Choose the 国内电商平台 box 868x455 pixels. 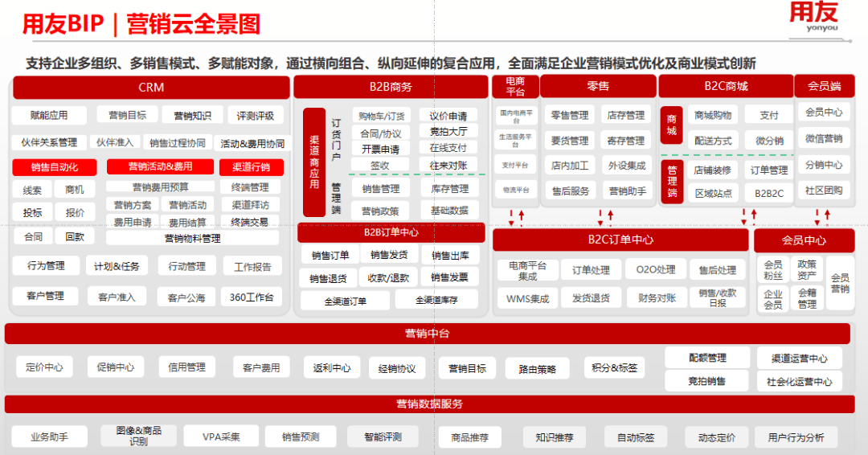[515, 115]
